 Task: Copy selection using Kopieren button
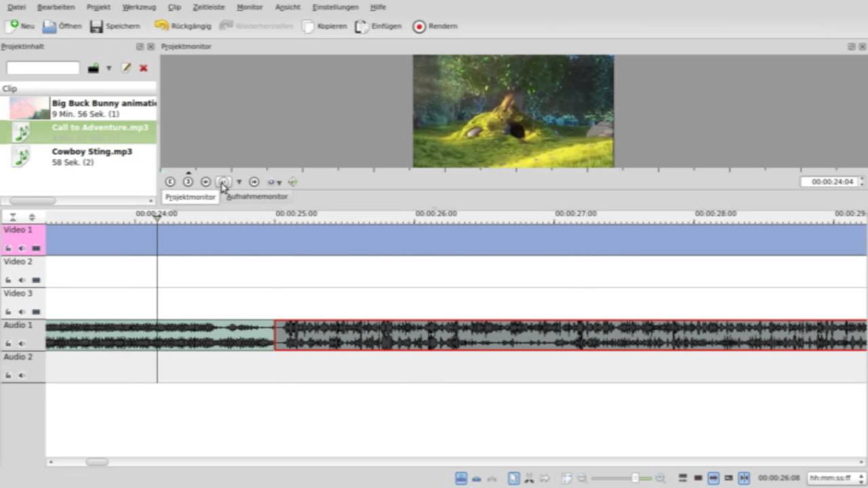325,26
